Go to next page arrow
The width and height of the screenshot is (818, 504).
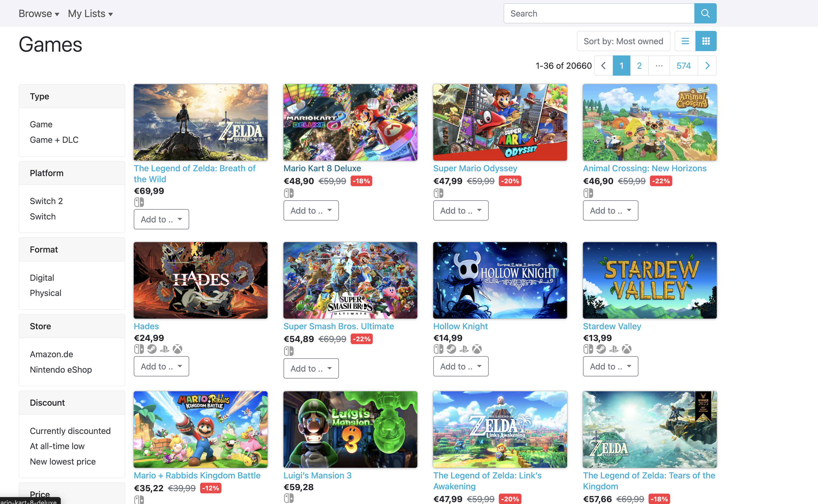707,66
